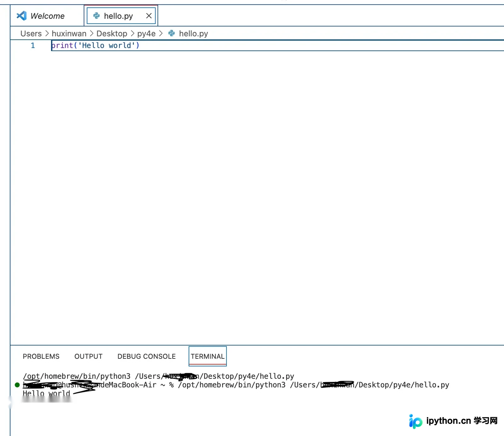This screenshot has width=504, height=436.
Task: Expand chevron after Desktop in breadcrumb
Action: [132, 33]
